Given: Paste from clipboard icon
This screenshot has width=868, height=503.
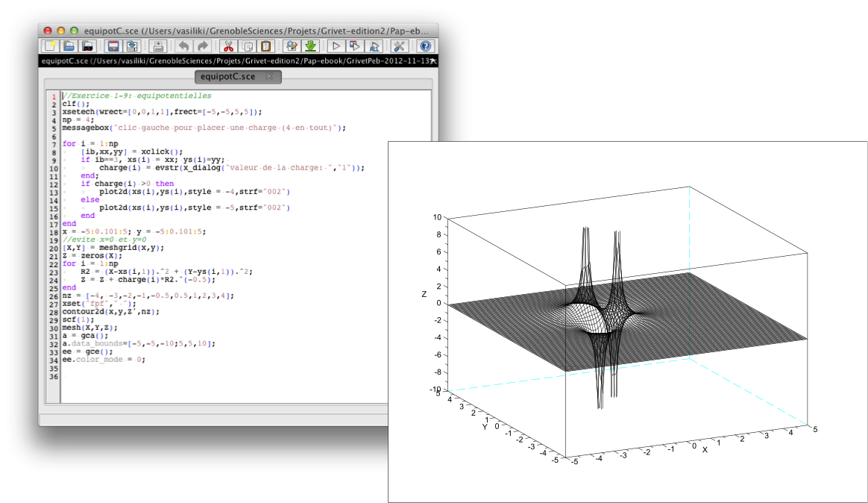Looking at the screenshot, I should pyautogui.click(x=266, y=46).
